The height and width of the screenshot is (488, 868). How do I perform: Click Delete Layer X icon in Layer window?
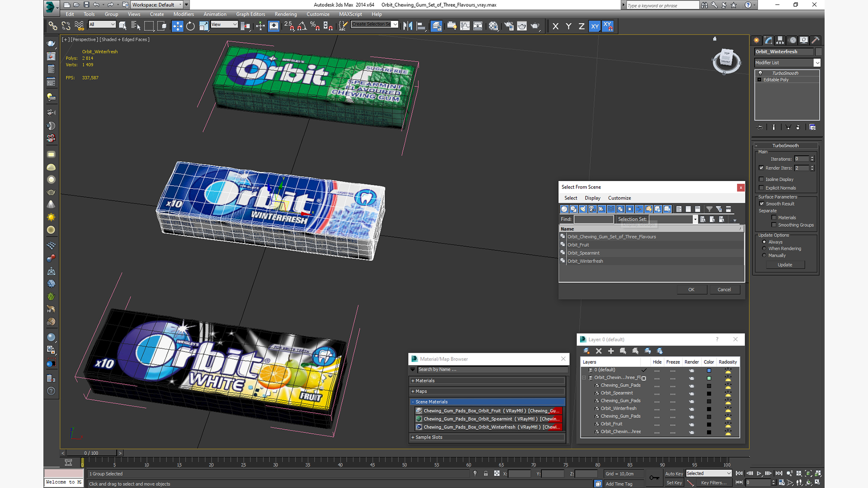click(x=599, y=351)
